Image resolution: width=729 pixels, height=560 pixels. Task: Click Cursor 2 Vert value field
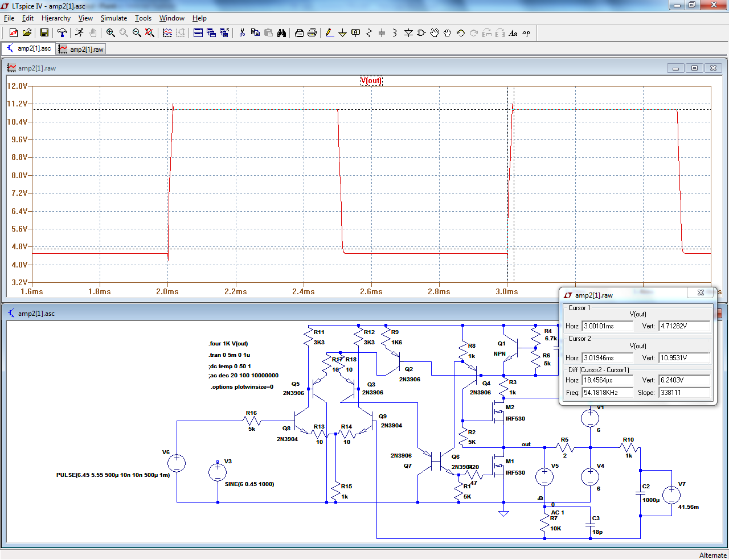coord(684,358)
